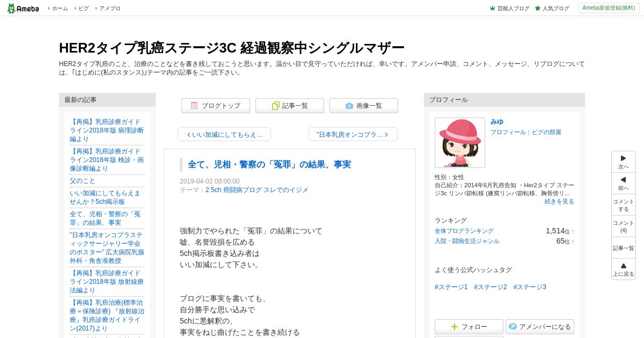The width and height of the screenshot is (644, 338).
Task: Open recent post 放射線療法編より
Action: (107, 282)
